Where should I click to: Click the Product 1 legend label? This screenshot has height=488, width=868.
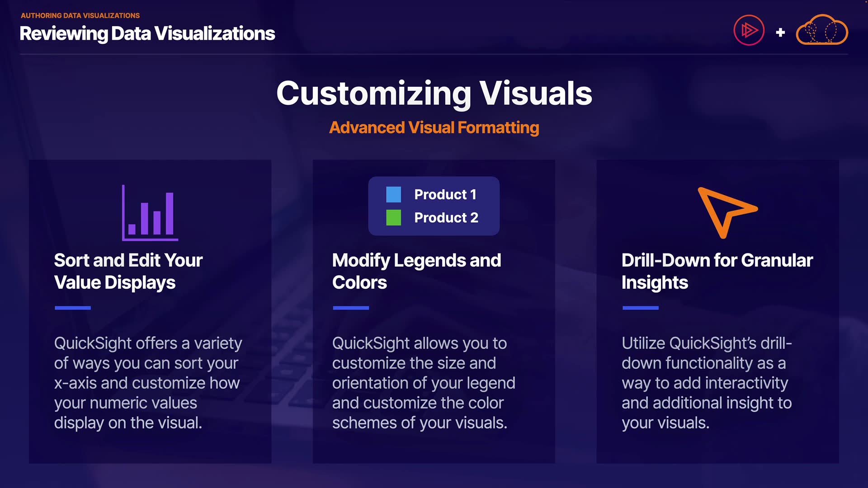click(x=445, y=195)
